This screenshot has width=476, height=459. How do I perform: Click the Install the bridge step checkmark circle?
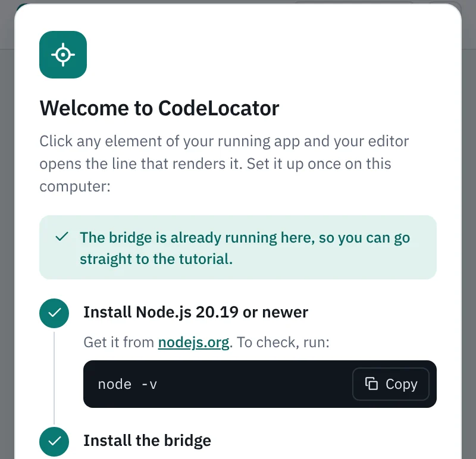click(x=54, y=441)
